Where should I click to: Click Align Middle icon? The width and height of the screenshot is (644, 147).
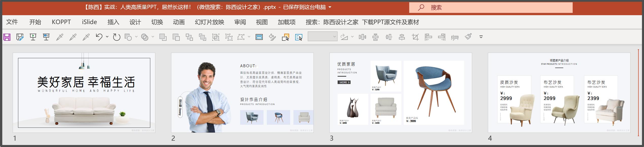(389, 37)
